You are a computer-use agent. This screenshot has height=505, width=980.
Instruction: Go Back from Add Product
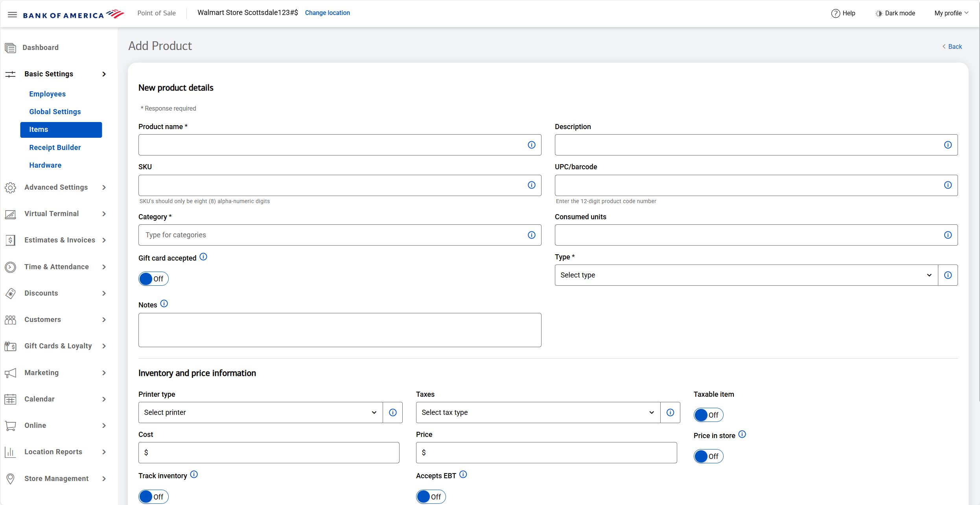coord(952,46)
